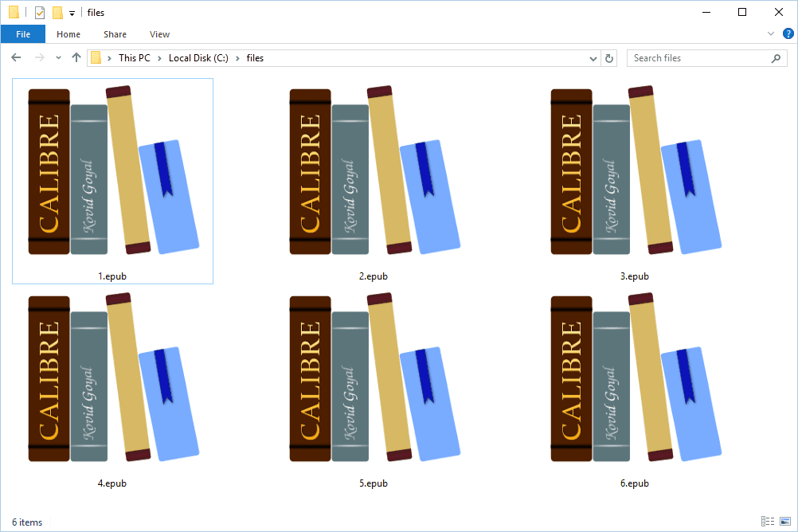This screenshot has width=798, height=532.
Task: Select the 2.epub Calibre book icon
Action: [373, 170]
